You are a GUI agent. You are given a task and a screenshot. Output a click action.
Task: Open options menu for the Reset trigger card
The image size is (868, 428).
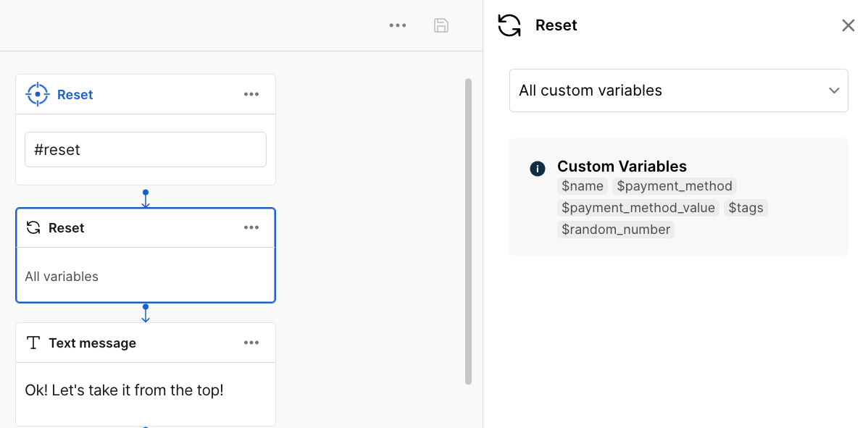tap(251, 94)
